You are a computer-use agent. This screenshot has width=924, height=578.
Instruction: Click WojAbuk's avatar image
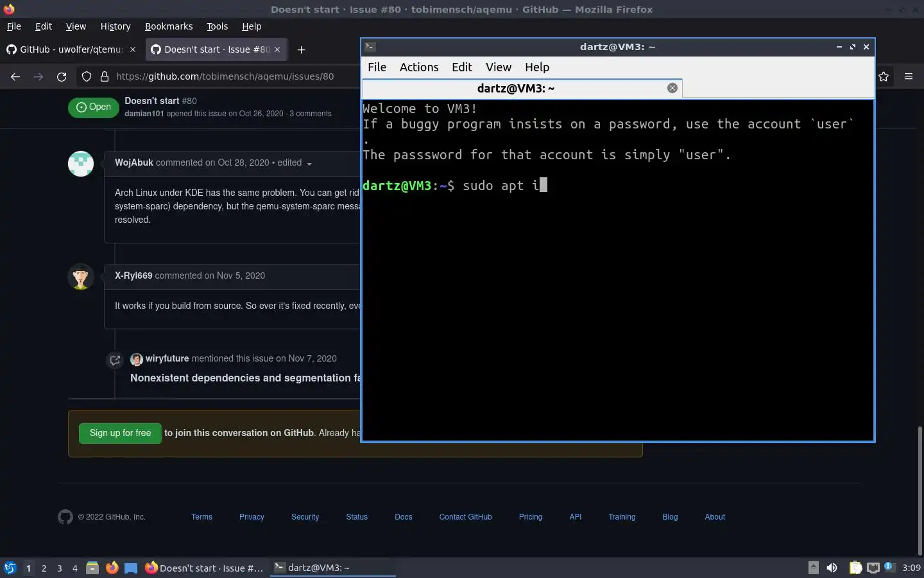[x=81, y=164]
